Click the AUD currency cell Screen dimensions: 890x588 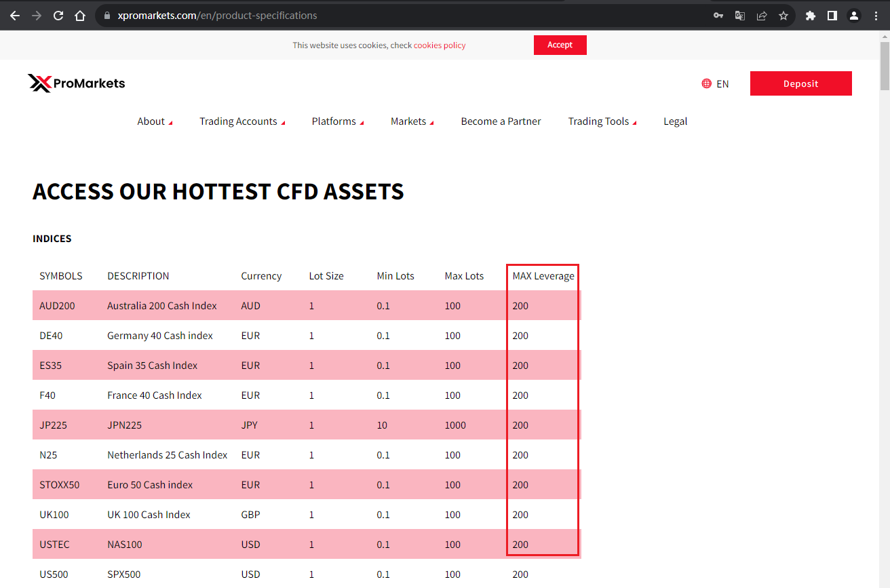point(250,306)
